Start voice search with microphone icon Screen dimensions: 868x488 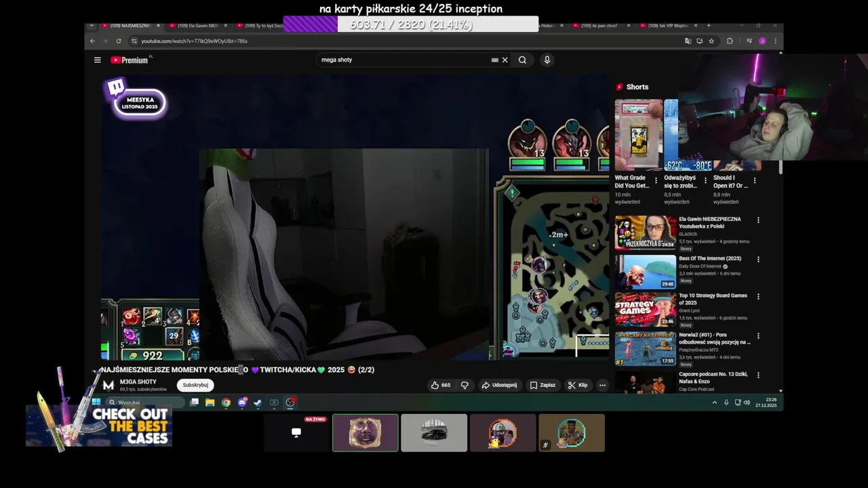click(547, 60)
